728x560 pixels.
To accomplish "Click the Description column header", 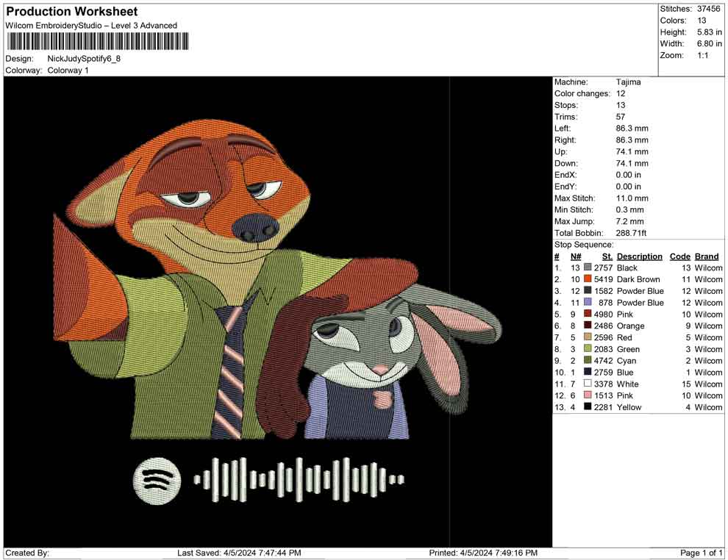I will (x=639, y=256).
